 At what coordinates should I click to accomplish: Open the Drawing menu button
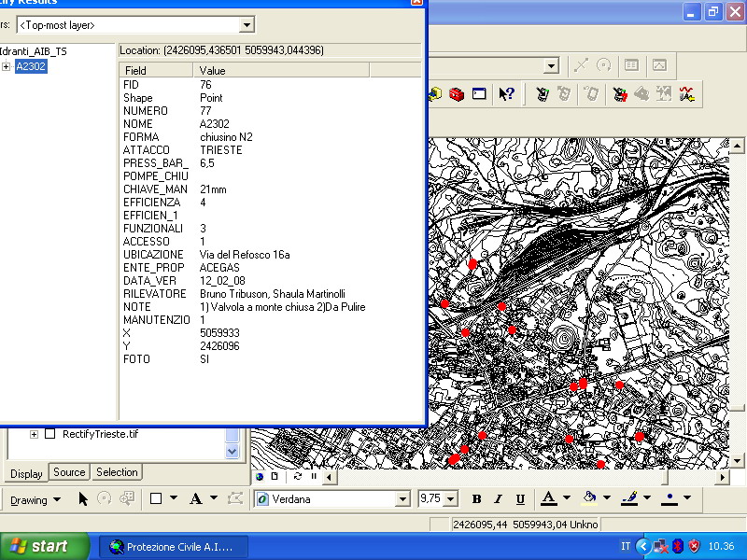click(35, 499)
